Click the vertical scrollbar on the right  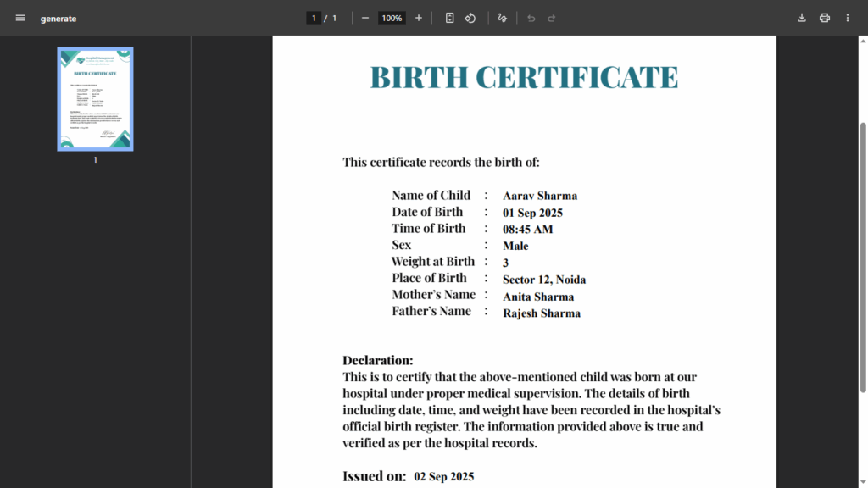click(863, 254)
